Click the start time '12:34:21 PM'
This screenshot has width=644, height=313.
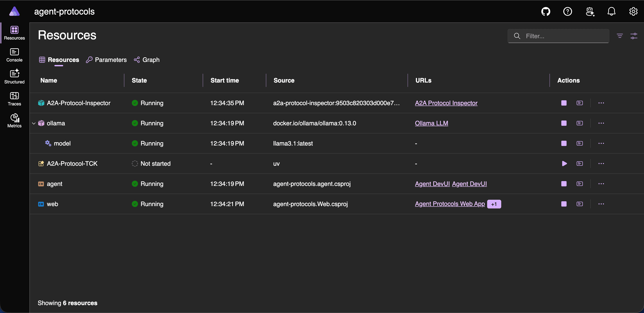click(227, 204)
